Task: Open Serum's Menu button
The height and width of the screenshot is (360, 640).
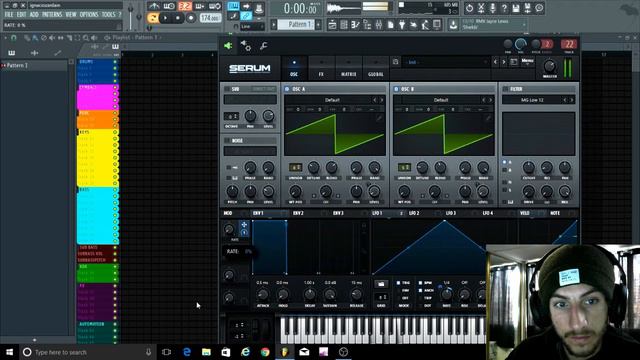Action: [527, 61]
